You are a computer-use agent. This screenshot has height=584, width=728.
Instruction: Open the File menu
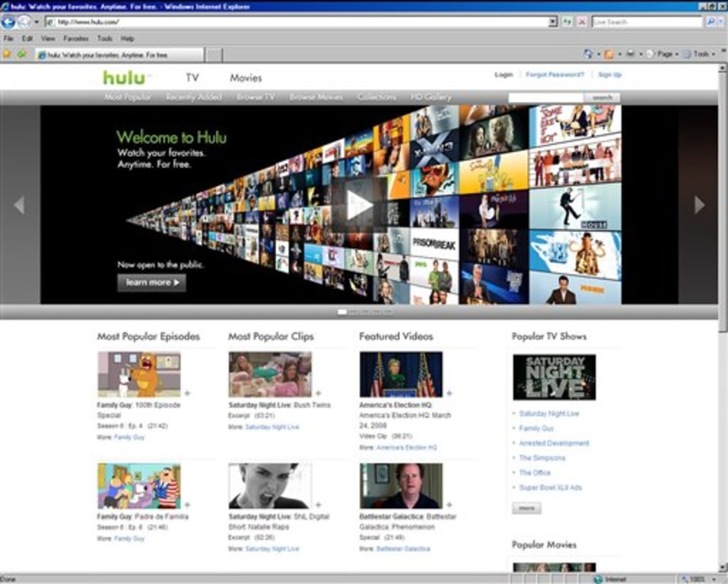pyautogui.click(x=8, y=39)
